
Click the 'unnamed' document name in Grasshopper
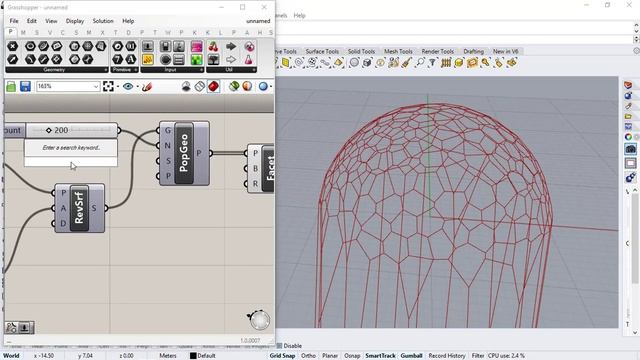click(x=258, y=21)
